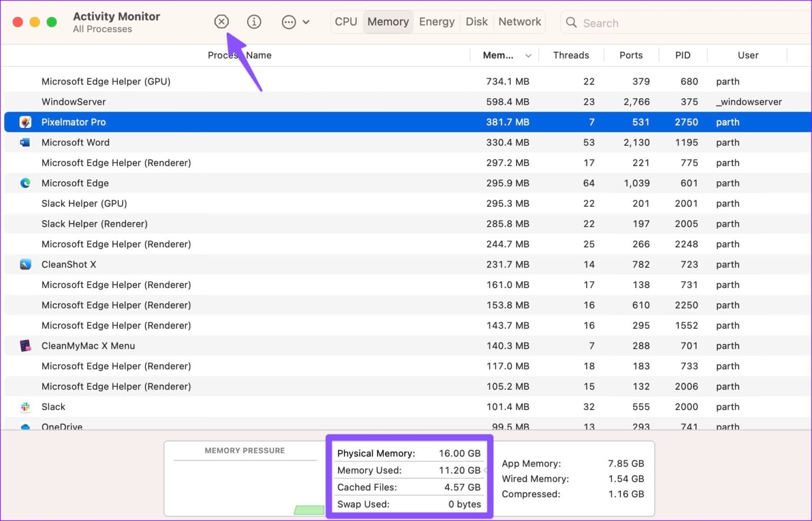Image resolution: width=812 pixels, height=521 pixels.
Task: Click the Microsoft Edge browser icon
Action: [x=25, y=183]
